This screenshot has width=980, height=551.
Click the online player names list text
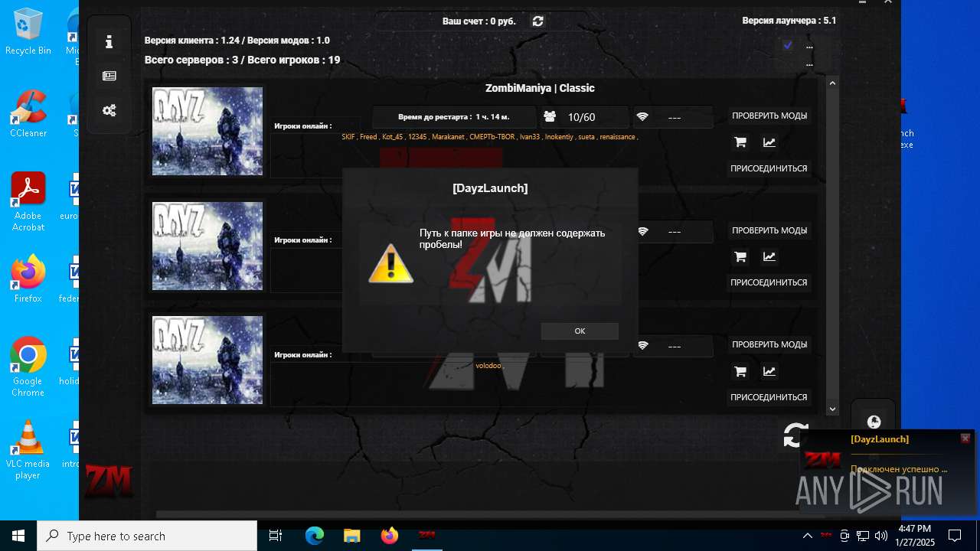click(490, 137)
